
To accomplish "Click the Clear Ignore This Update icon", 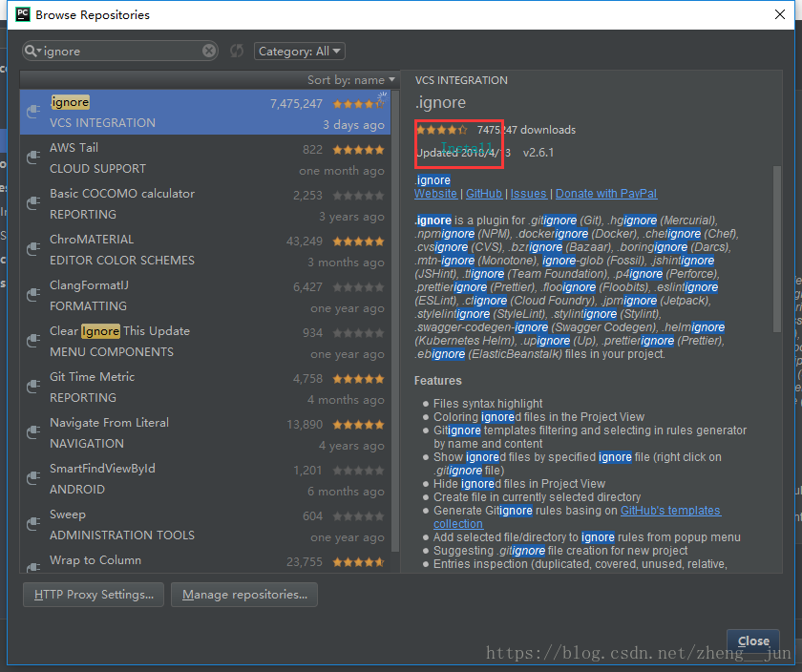I will tap(33, 340).
